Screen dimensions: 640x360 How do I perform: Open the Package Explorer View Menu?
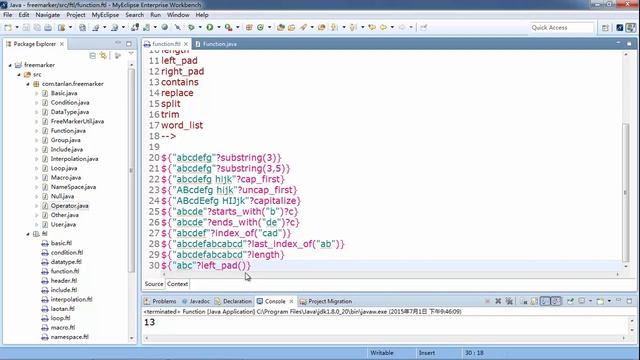[131, 54]
